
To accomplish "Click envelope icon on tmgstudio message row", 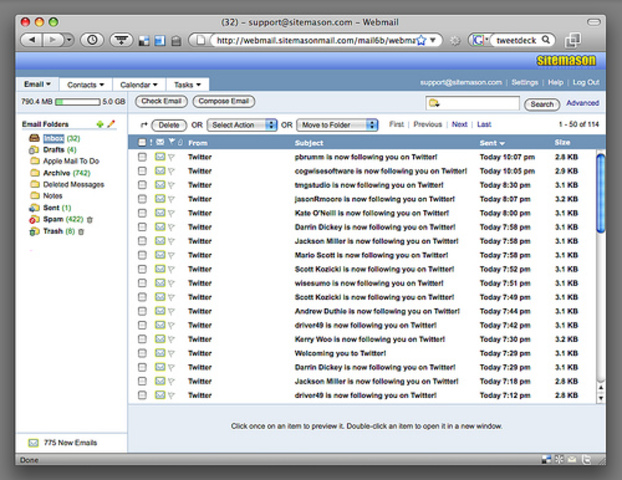I will pos(160,185).
